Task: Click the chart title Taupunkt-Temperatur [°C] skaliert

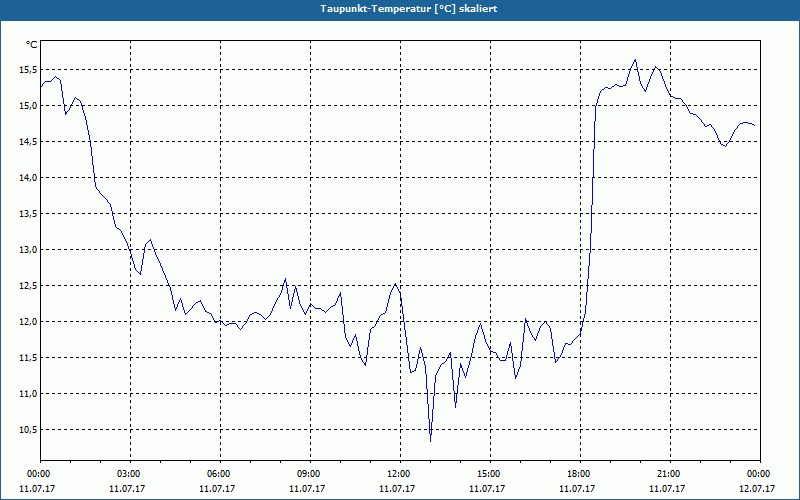Action: 409,9
